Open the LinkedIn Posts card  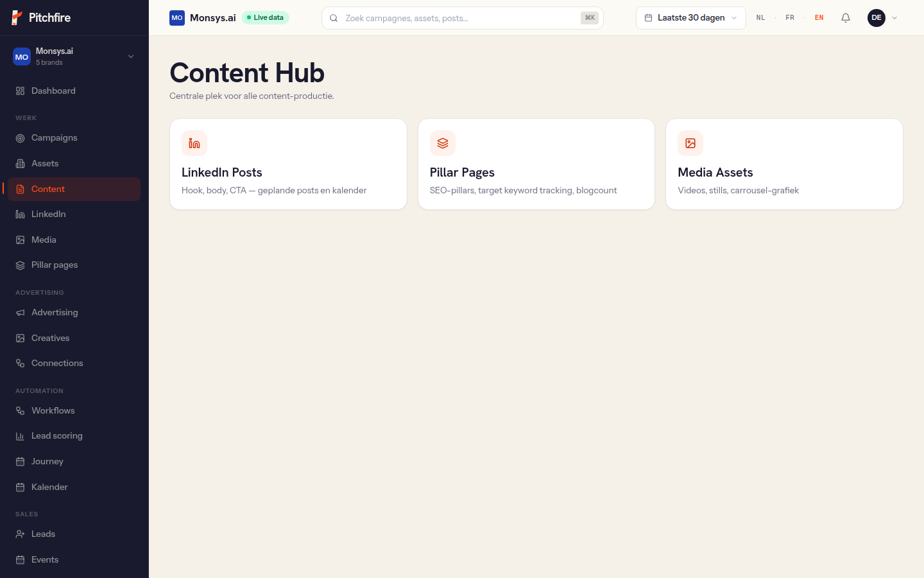point(288,164)
